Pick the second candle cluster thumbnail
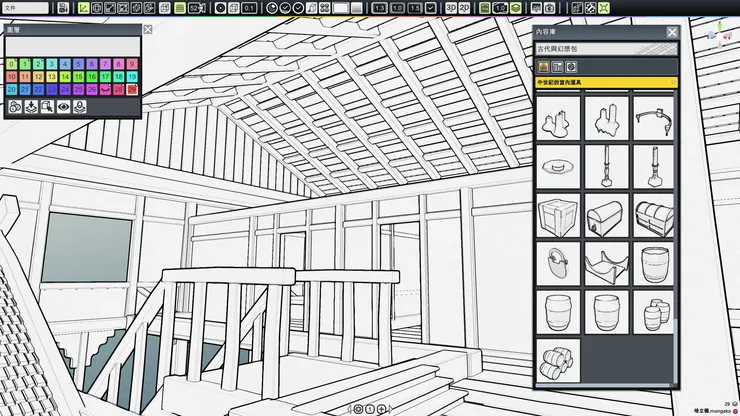Screen dimensions: 740x416 coord(606,119)
